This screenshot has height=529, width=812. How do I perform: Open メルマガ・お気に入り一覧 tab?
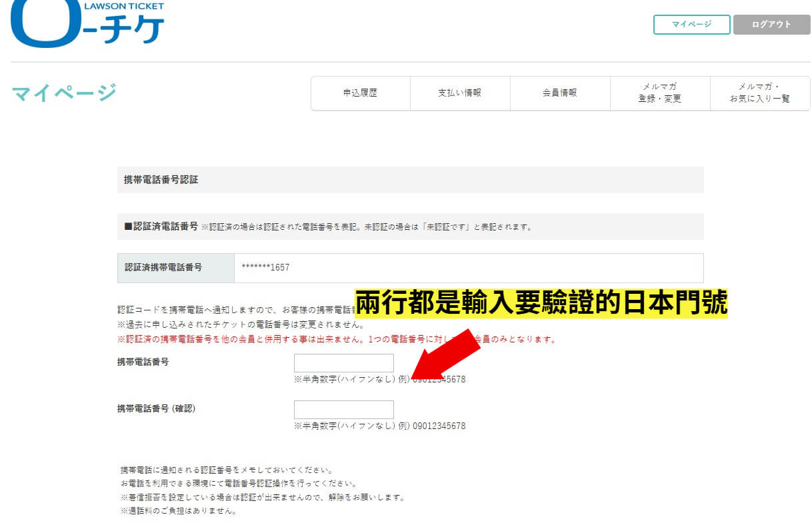[759, 93]
